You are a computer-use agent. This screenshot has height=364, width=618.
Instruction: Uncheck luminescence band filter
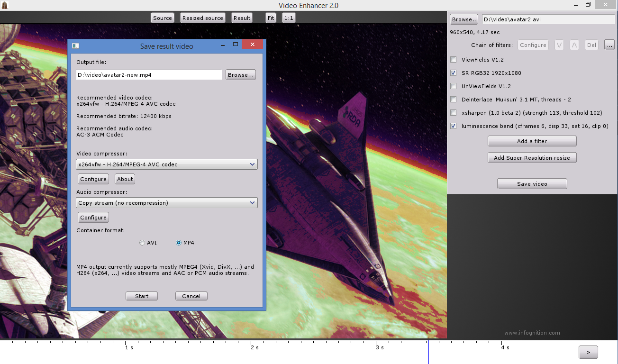454,126
